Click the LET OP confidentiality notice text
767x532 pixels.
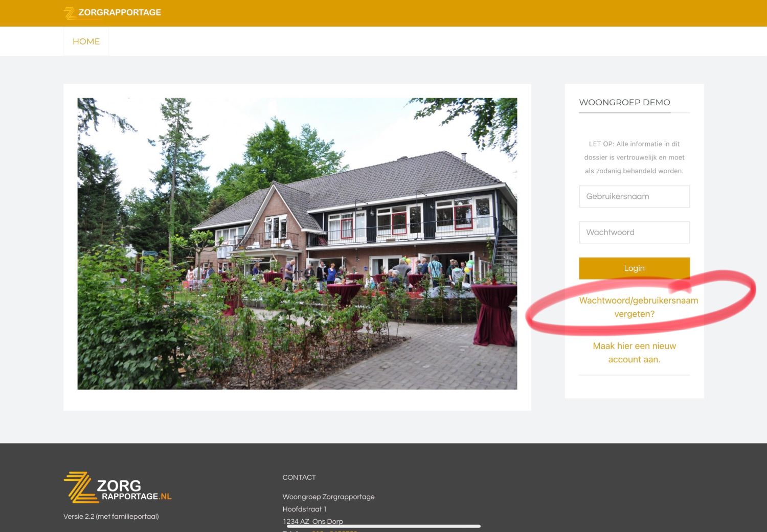(x=634, y=157)
